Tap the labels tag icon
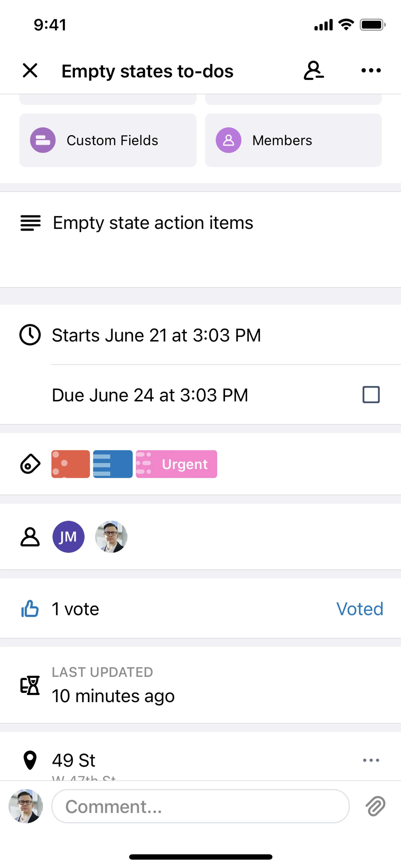The width and height of the screenshot is (401, 868). (x=30, y=464)
